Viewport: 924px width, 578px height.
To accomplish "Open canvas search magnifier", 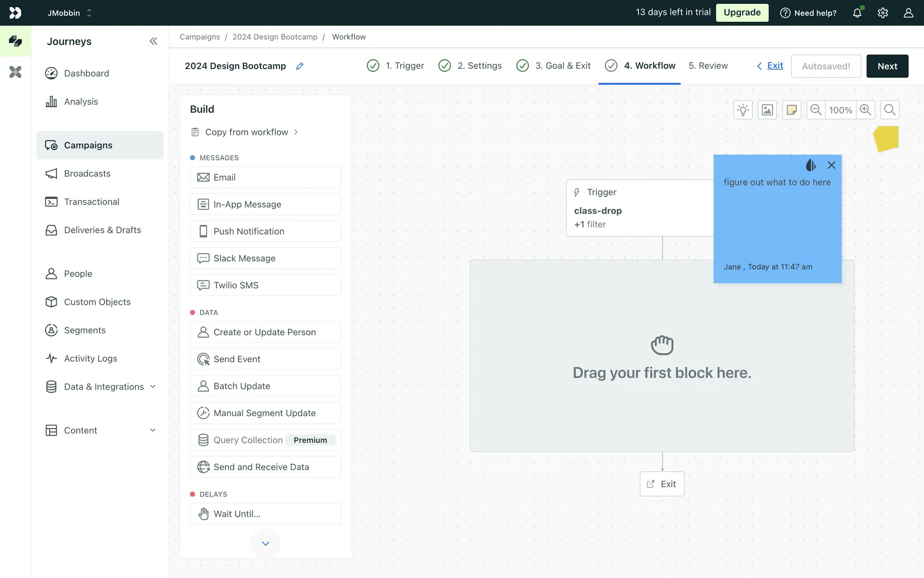I will tap(890, 110).
